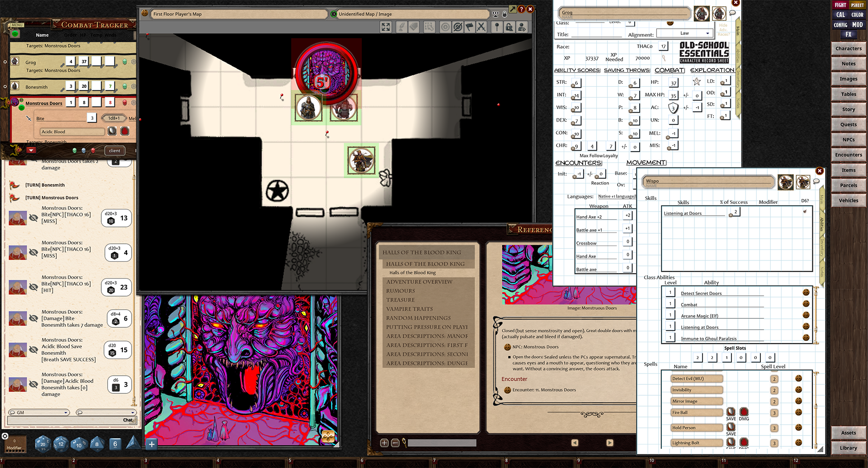Screen dimensions: 868x468
Task: Open the Library sidebar button
Action: tap(848, 448)
